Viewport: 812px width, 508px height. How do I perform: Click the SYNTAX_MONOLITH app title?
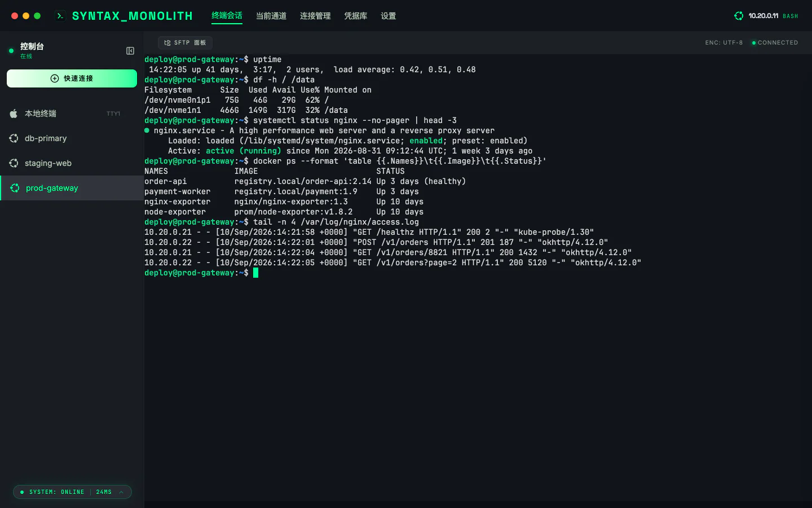pyautogui.click(x=133, y=16)
